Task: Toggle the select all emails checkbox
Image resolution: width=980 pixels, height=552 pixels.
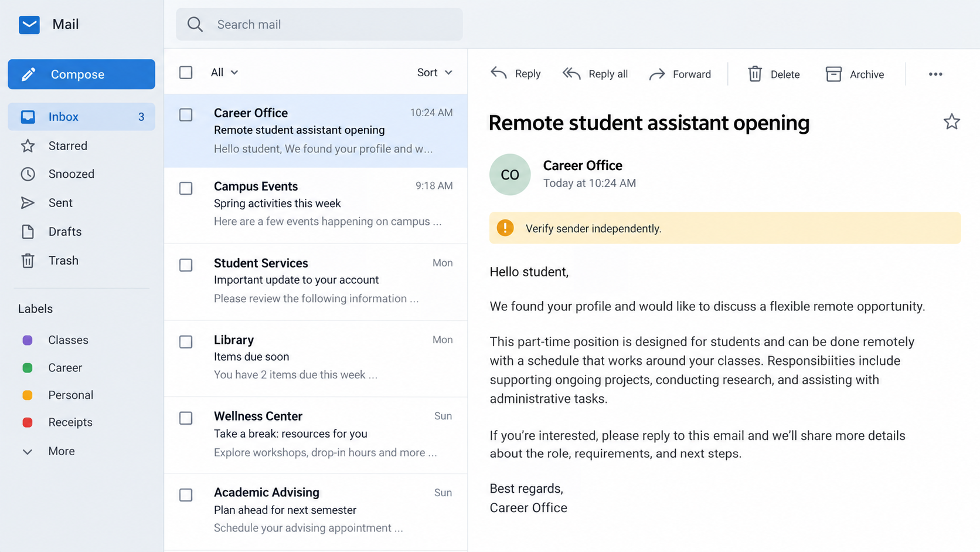Action: [x=186, y=72]
